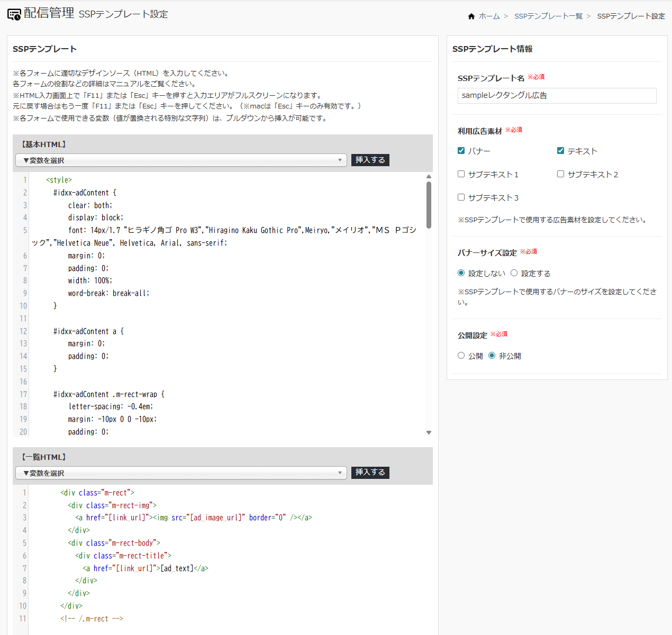The image size is (672, 635).
Task: Select the 非公開 radio option
Action: tap(492, 356)
